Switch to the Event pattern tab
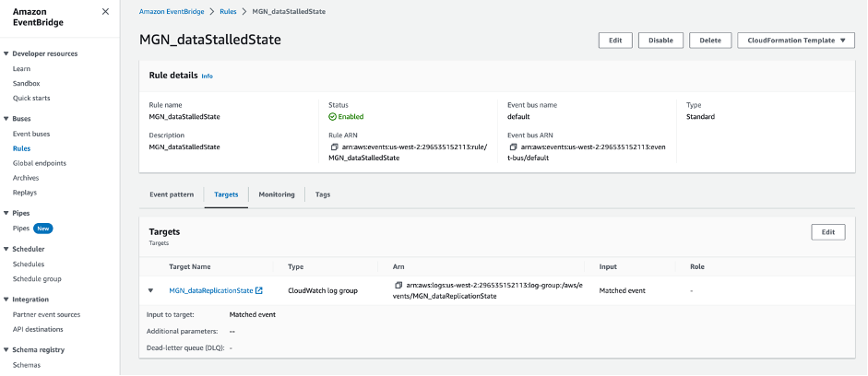Viewport: 868px width, 376px height. [172, 194]
